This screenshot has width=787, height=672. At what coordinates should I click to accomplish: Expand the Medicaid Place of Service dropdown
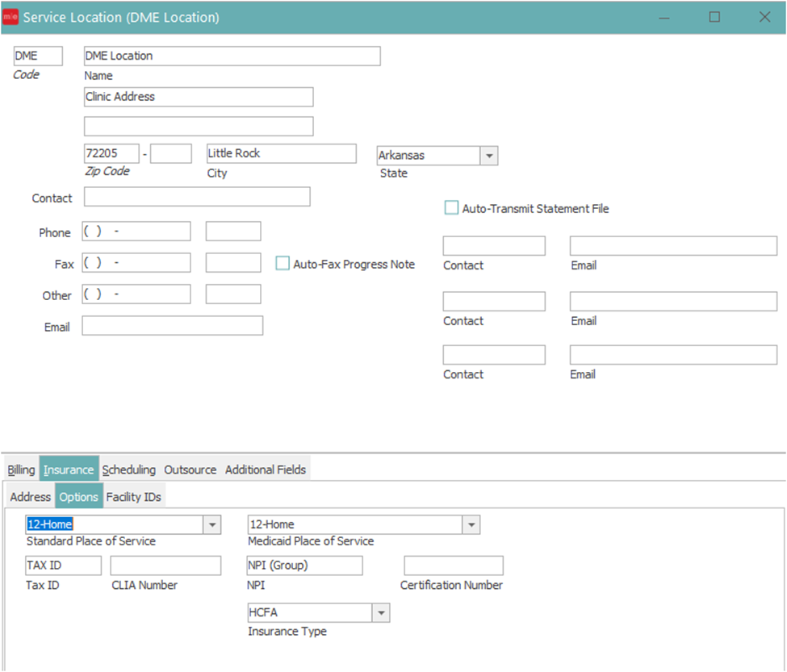point(471,524)
